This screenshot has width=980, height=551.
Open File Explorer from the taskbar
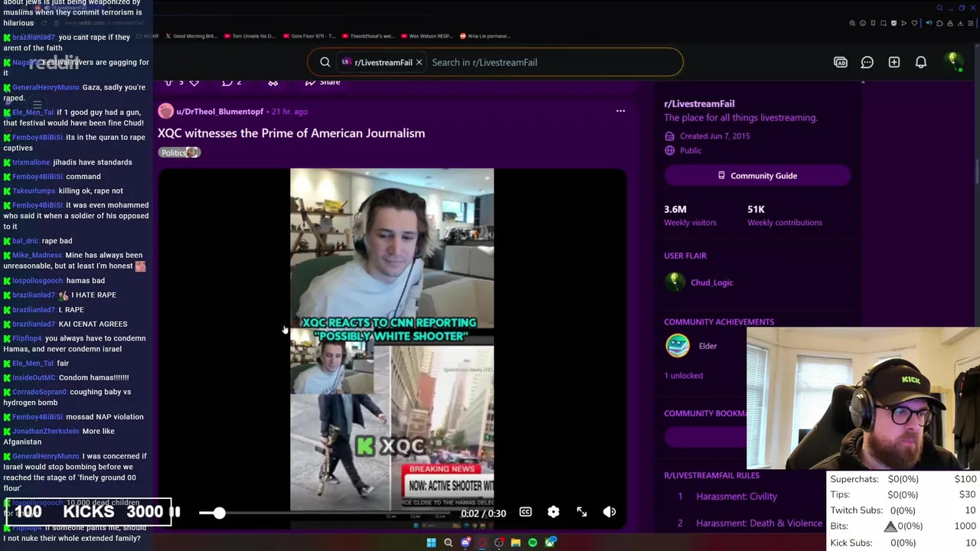tap(515, 543)
